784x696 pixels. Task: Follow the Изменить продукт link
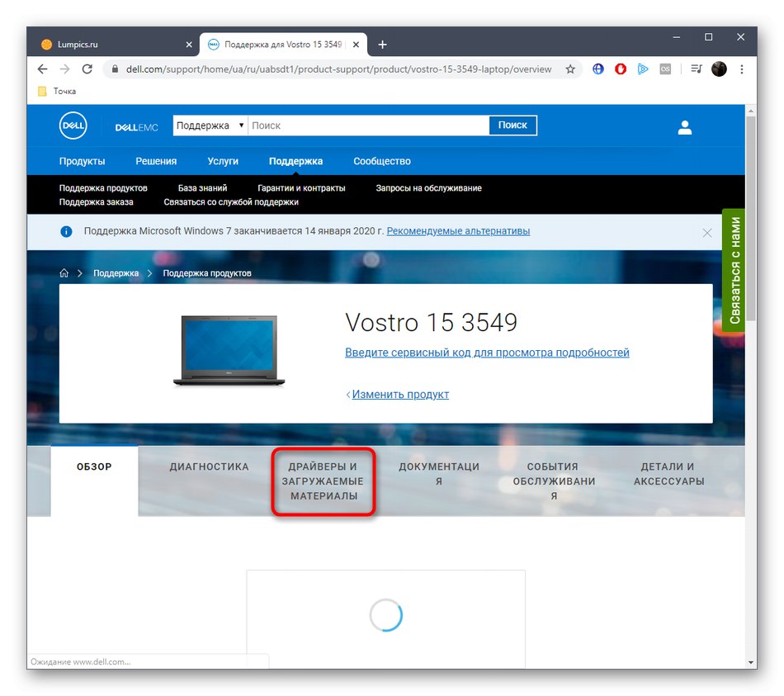pos(400,394)
